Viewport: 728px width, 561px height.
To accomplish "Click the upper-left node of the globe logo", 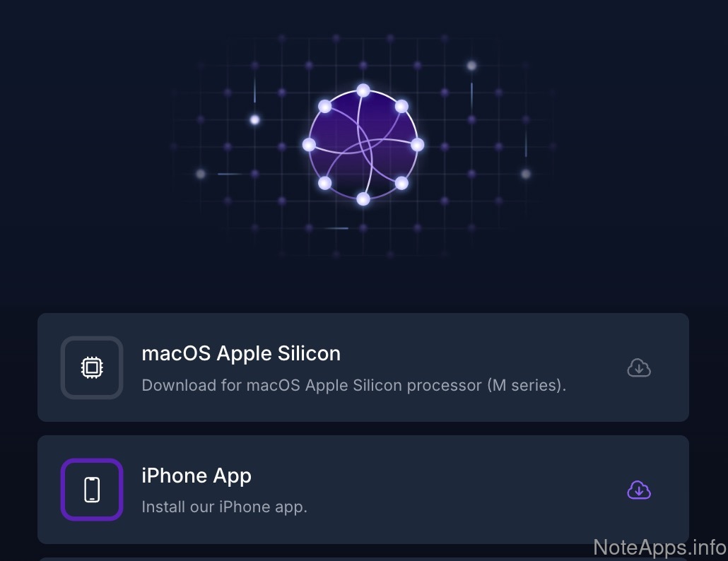I will point(324,107).
